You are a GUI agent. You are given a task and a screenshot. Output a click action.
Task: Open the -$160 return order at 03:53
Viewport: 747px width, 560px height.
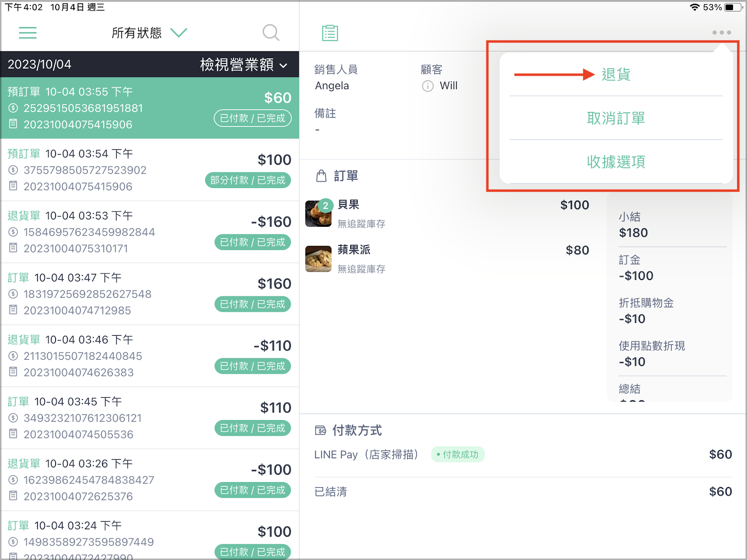point(150,232)
